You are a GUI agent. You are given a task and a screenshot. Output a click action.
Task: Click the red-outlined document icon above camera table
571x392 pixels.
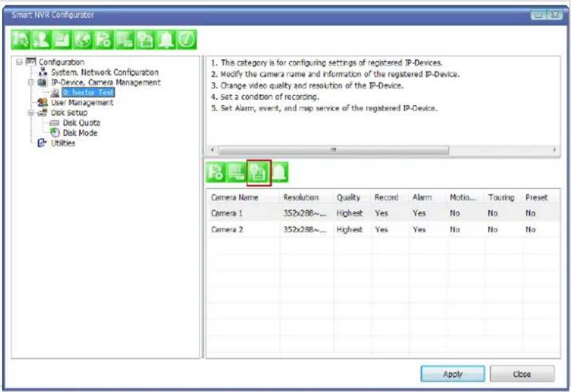pos(258,173)
